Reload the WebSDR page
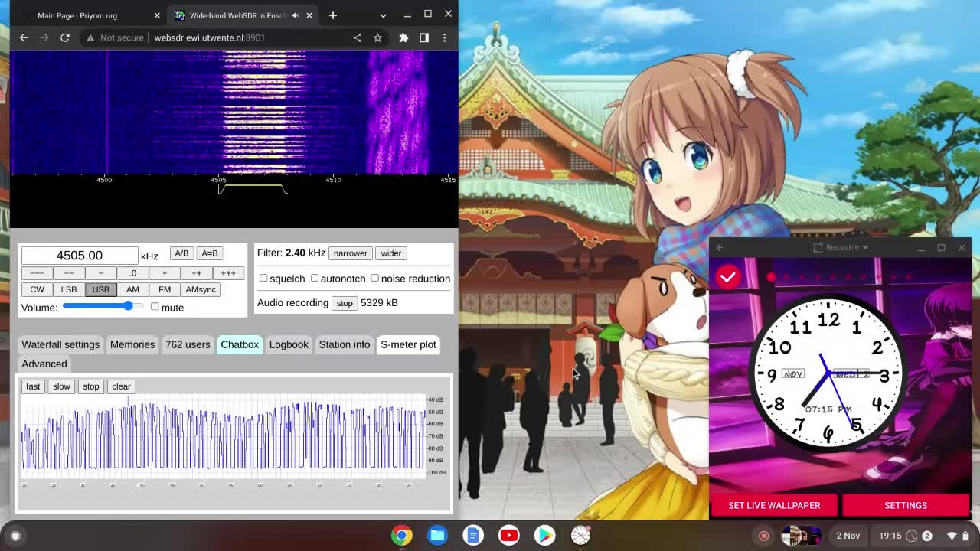This screenshot has height=551, width=980. pyautogui.click(x=65, y=37)
